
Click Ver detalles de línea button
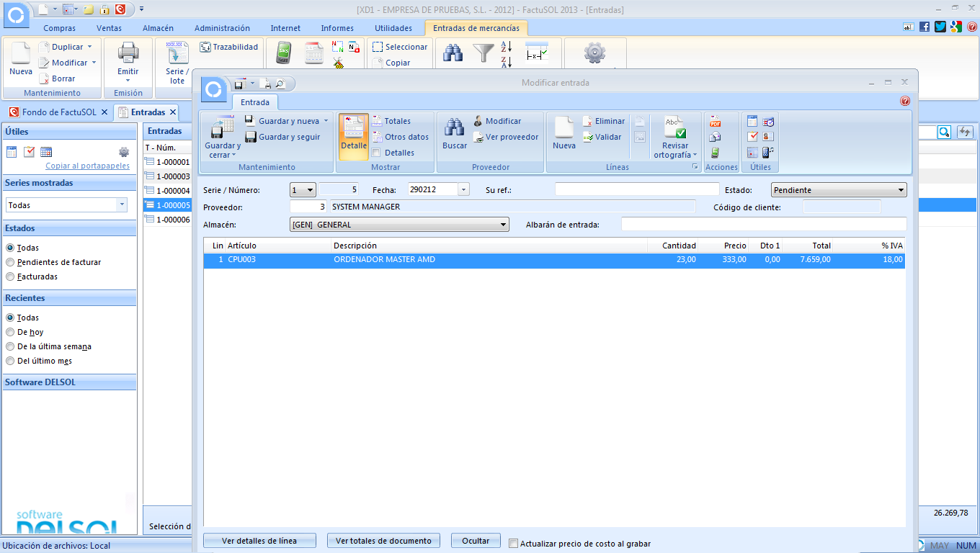click(259, 541)
